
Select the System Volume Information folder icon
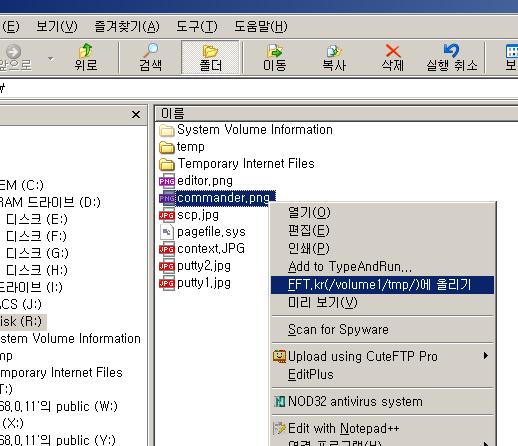pyautogui.click(x=167, y=130)
